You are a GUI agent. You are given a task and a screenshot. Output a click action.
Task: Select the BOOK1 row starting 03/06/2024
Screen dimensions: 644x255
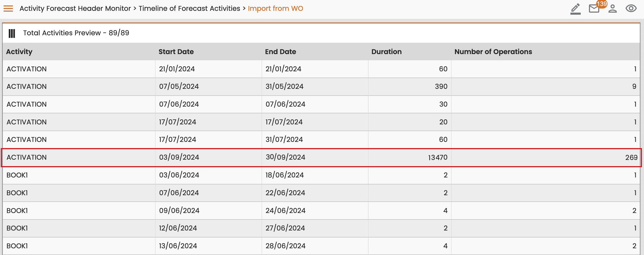[321, 175]
